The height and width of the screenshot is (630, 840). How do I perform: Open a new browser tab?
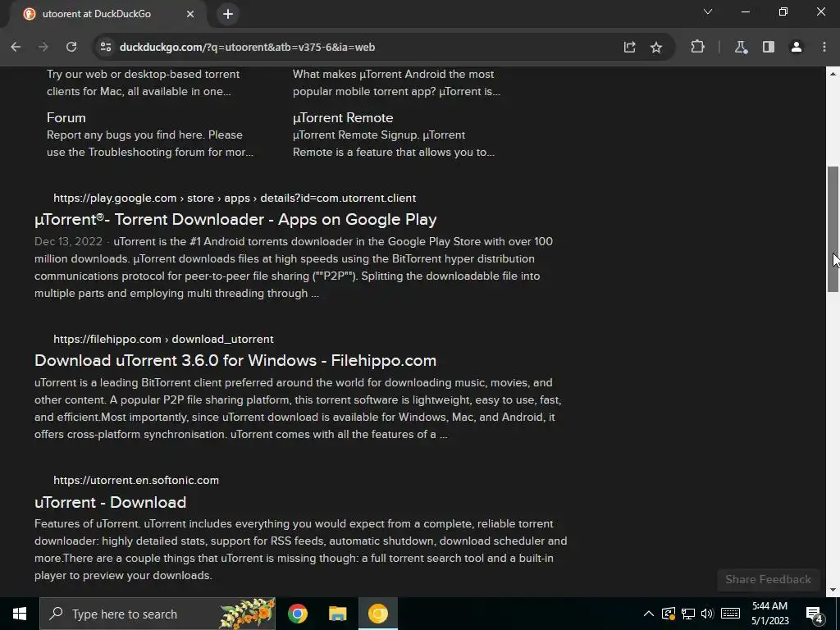228,14
